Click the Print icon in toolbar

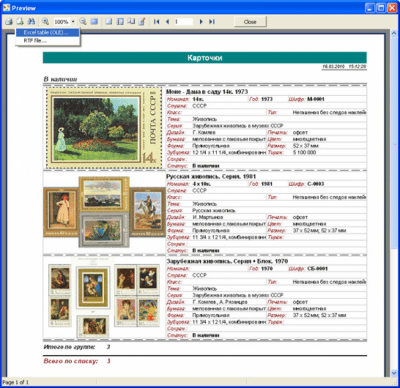coord(9,22)
